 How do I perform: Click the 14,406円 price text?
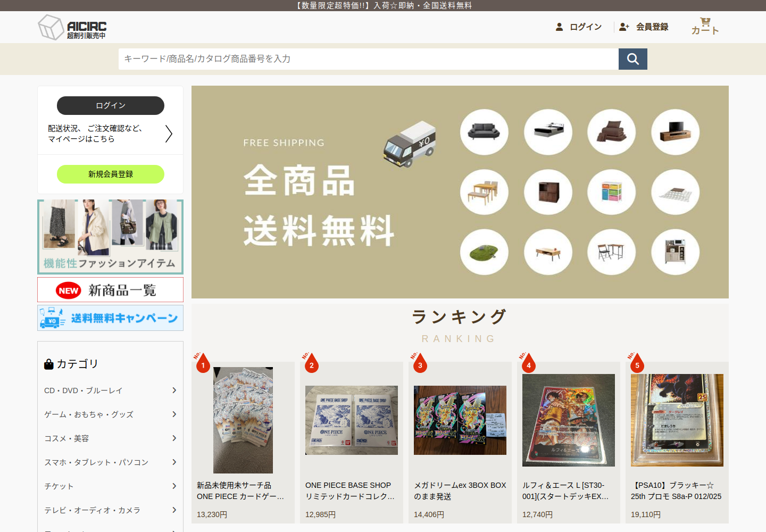pos(429,514)
